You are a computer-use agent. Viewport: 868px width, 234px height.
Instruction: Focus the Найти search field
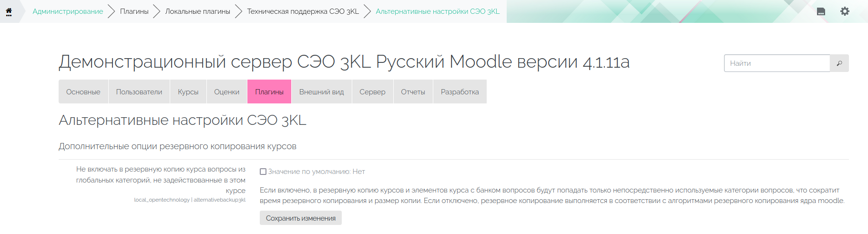pyautogui.click(x=777, y=63)
